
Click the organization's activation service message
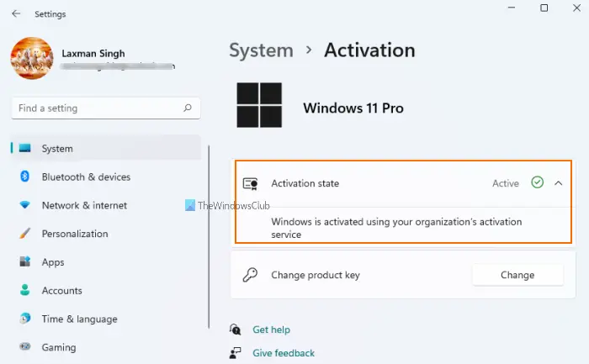pyautogui.click(x=396, y=228)
